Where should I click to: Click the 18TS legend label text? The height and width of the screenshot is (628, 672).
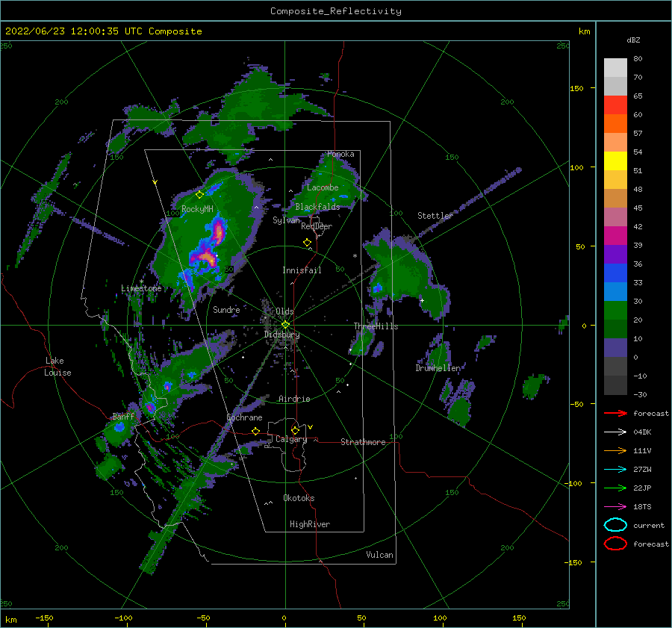click(x=642, y=507)
